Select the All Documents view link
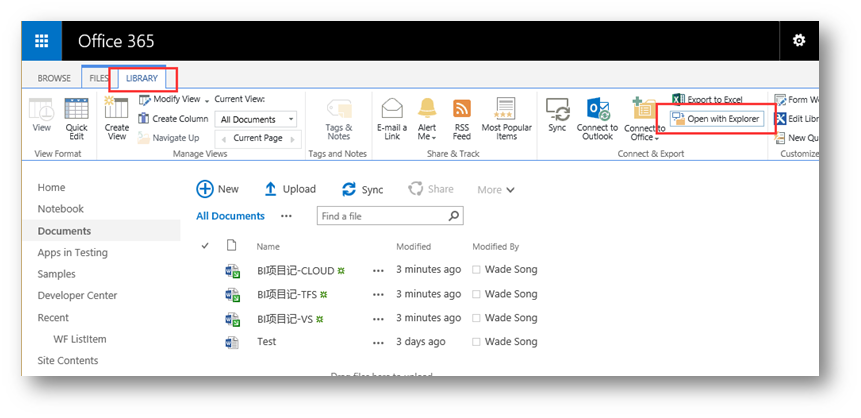 [231, 216]
